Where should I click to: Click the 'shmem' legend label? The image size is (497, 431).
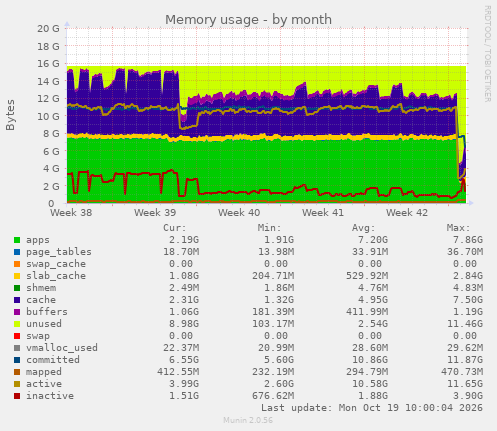click(x=41, y=288)
